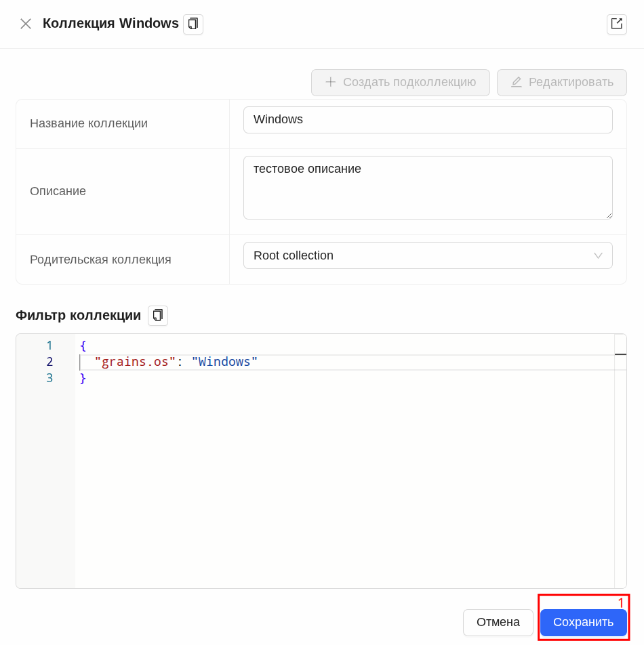The width and height of the screenshot is (644, 645).
Task: Expand the Root collection chevron arrow
Action: point(598,255)
